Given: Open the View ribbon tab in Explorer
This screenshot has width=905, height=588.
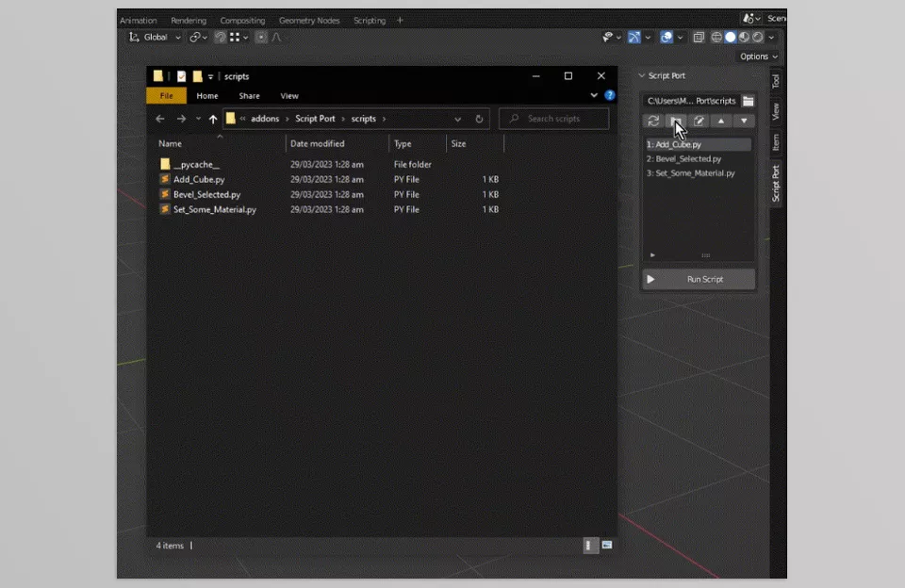Looking at the screenshot, I should 289,96.
